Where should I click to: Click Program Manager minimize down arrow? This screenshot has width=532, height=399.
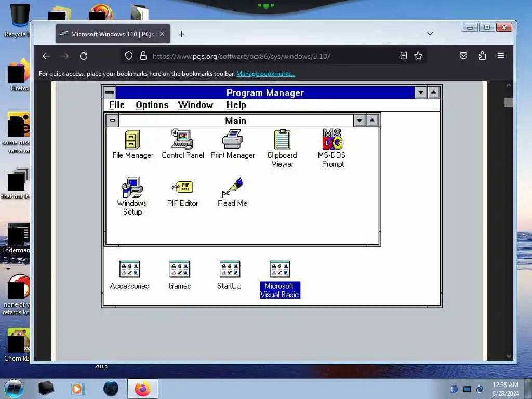[x=421, y=92]
